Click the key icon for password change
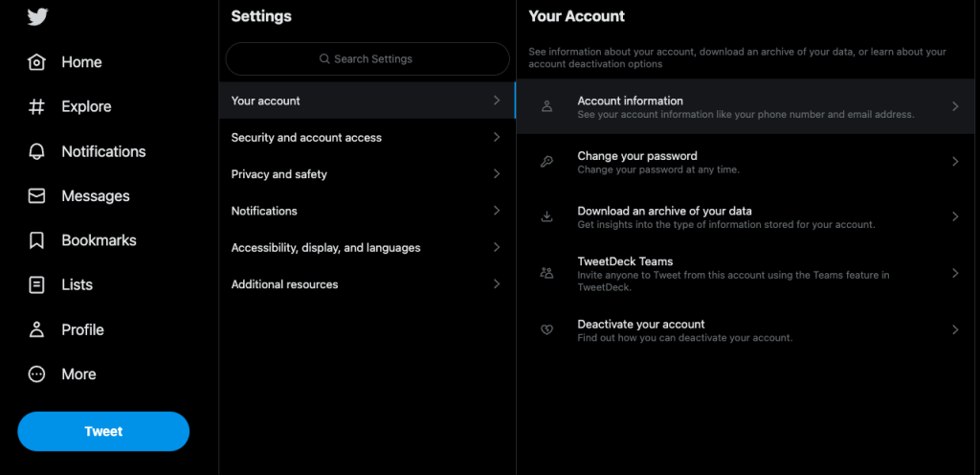The width and height of the screenshot is (980, 475). point(547,162)
